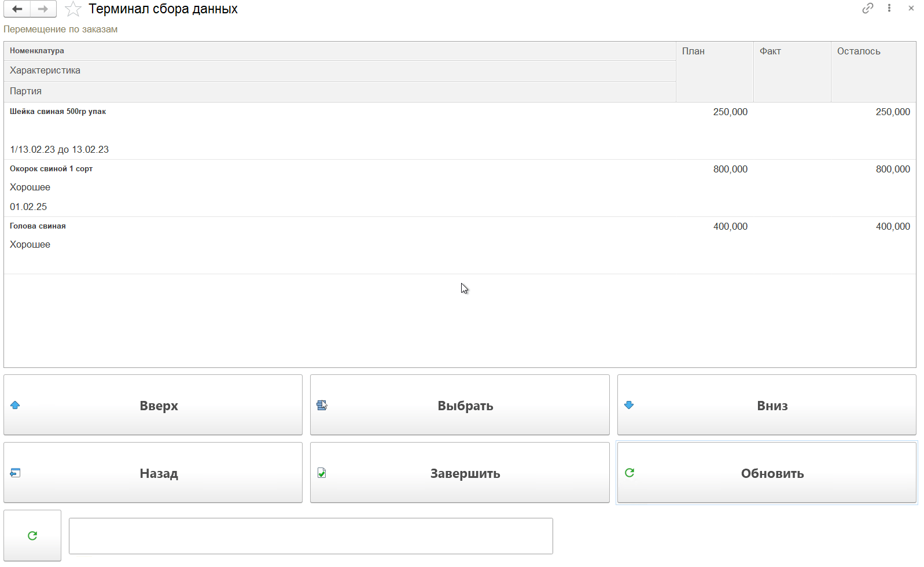Add form to favorites with star icon
Image resolution: width=924 pixels, height=567 pixels.
[x=73, y=9]
